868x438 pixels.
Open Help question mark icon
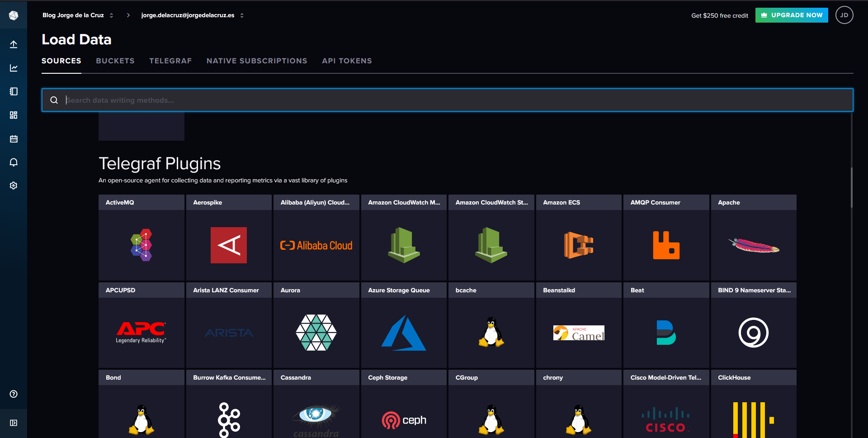[14, 394]
